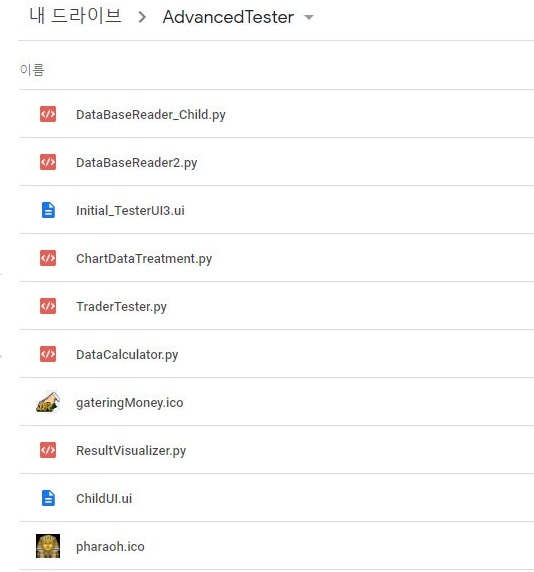Click the blue document icon for Initial_TesterUI3.ui
Viewport: 534px width, 572px height.
click(48, 210)
